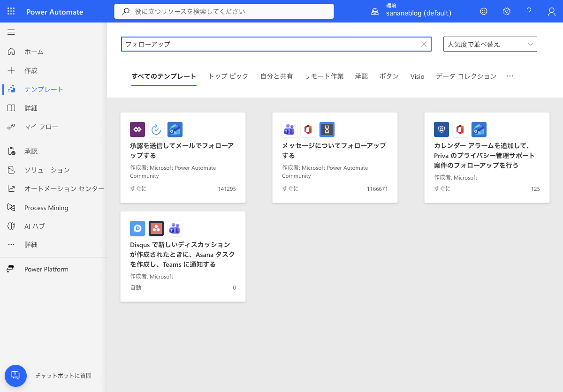Open help question mark icon
563x392 pixels.
529,12
